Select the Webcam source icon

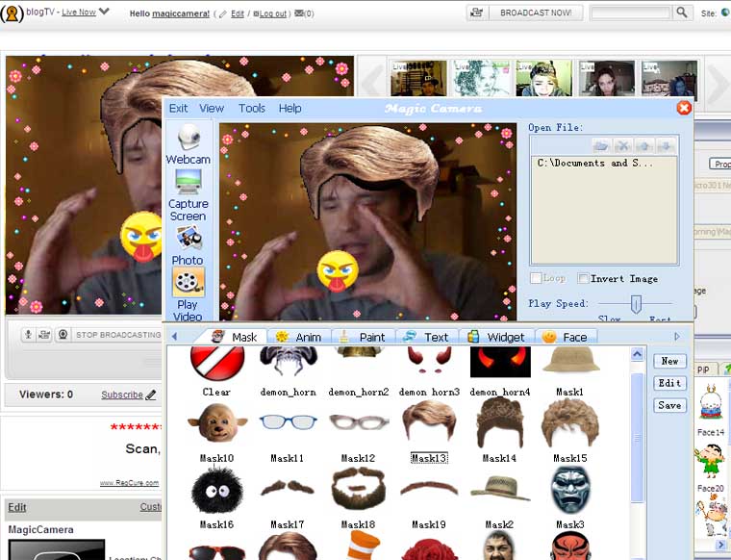click(188, 139)
